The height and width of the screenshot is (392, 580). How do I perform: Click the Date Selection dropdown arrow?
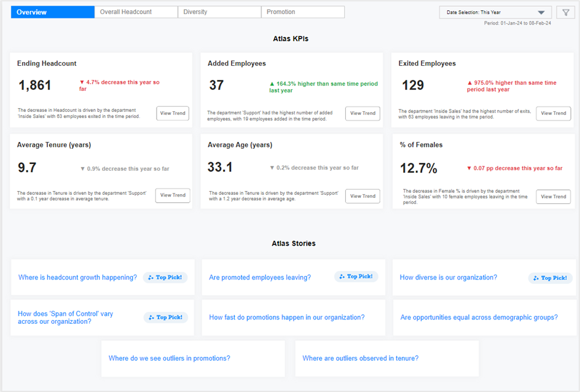pyautogui.click(x=541, y=12)
